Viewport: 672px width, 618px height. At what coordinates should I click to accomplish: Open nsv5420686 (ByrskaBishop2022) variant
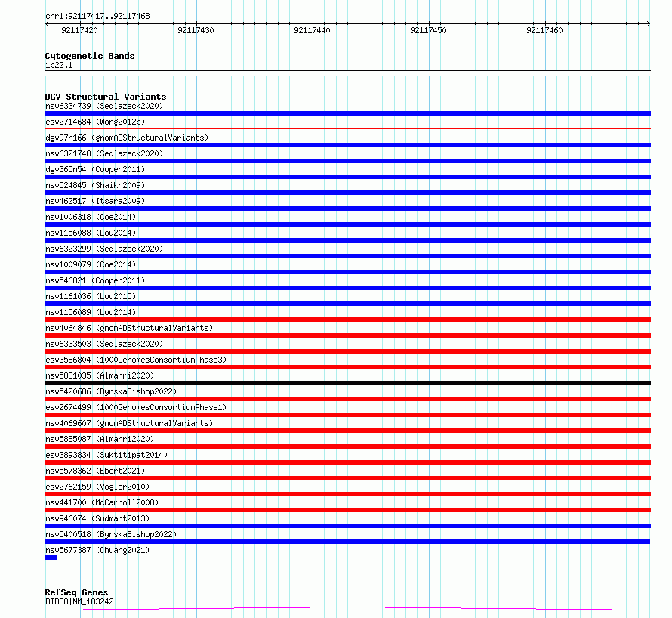[x=111, y=391]
